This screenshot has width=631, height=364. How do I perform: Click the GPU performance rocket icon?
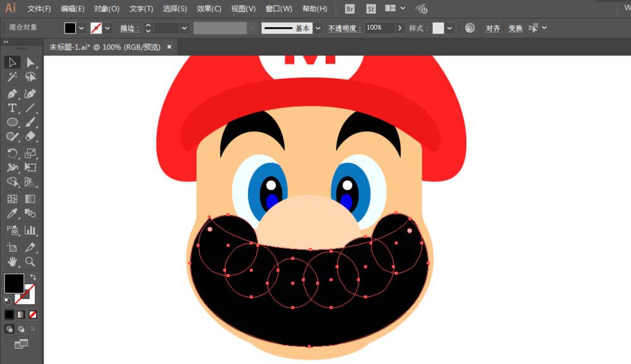click(422, 8)
